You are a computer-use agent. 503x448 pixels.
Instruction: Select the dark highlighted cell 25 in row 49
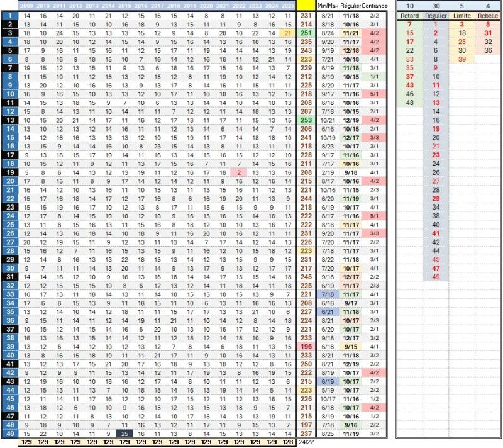pos(124,433)
